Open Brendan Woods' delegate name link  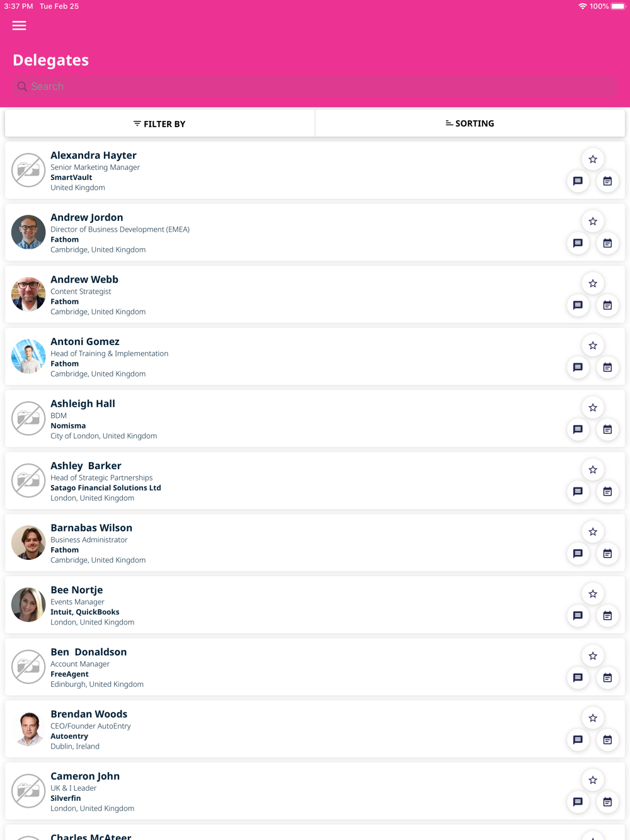click(89, 714)
